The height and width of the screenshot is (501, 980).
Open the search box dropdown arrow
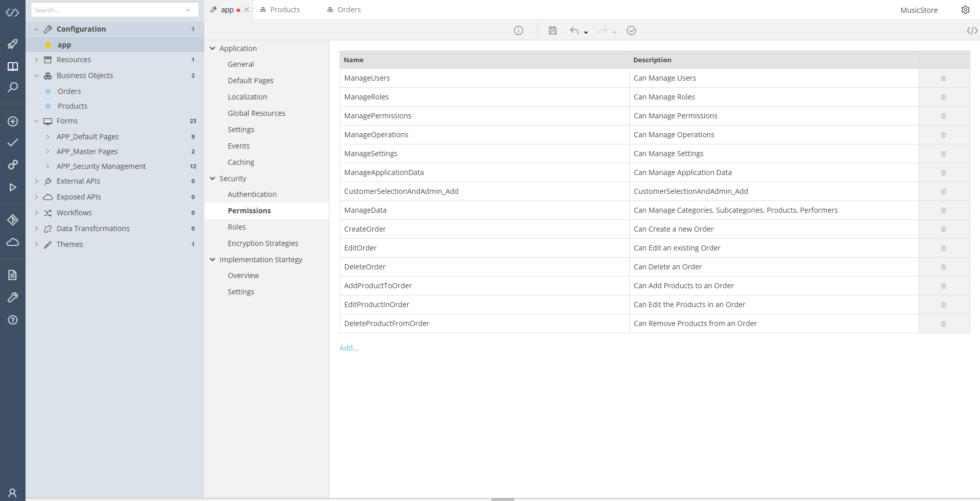click(x=188, y=10)
